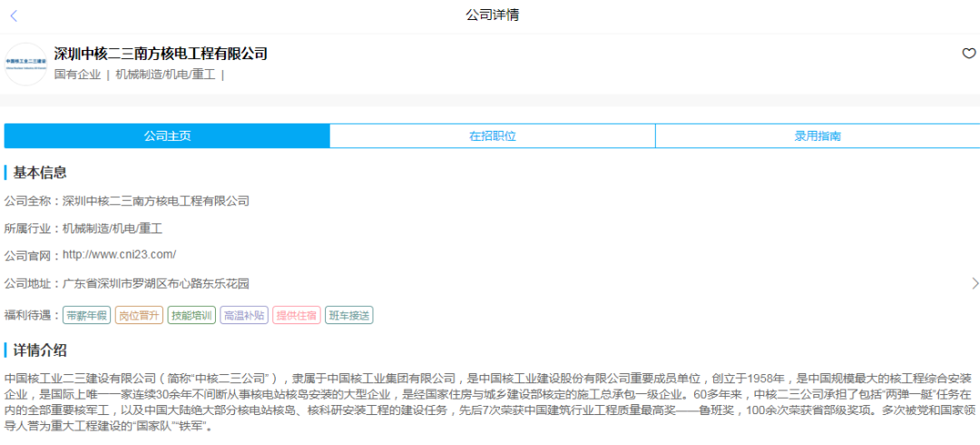Click the 带薪年假 benefit tag
Viewport: 980px width, 445px height.
point(88,315)
